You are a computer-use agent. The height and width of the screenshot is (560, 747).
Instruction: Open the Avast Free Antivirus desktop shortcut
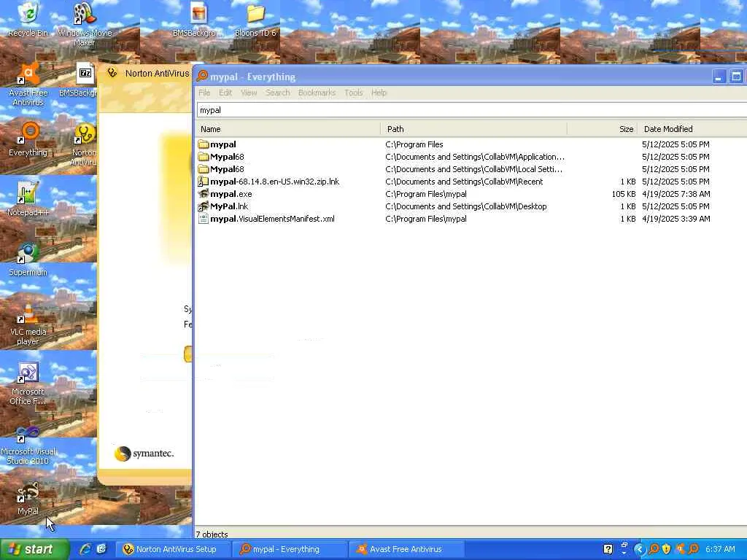point(28,85)
